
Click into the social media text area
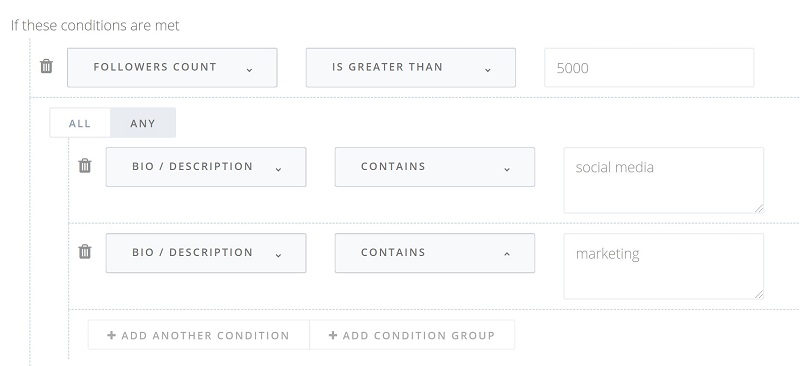(663, 180)
